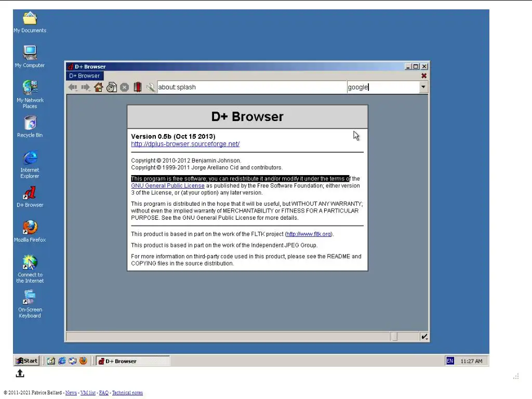Select the D+ Browser tab
Image resolution: width=532 pixels, height=399 pixels.
[x=85, y=76]
